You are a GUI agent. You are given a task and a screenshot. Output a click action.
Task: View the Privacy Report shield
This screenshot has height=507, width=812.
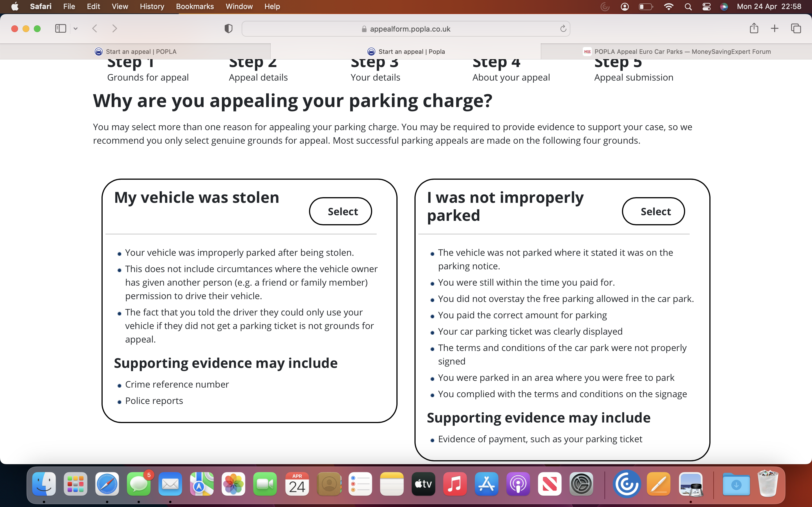pyautogui.click(x=228, y=28)
